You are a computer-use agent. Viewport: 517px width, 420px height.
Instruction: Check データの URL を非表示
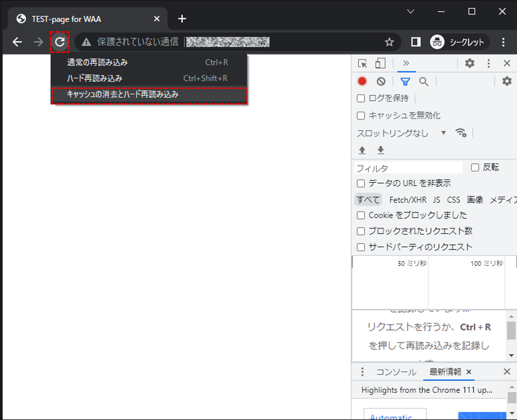pos(361,183)
